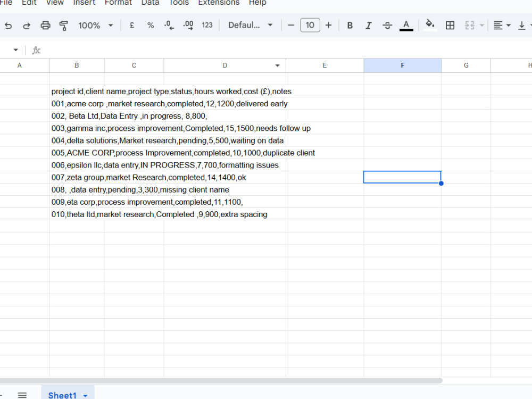Click the merge cells icon
Viewport: 532px width, 399px height.
[x=470, y=26]
